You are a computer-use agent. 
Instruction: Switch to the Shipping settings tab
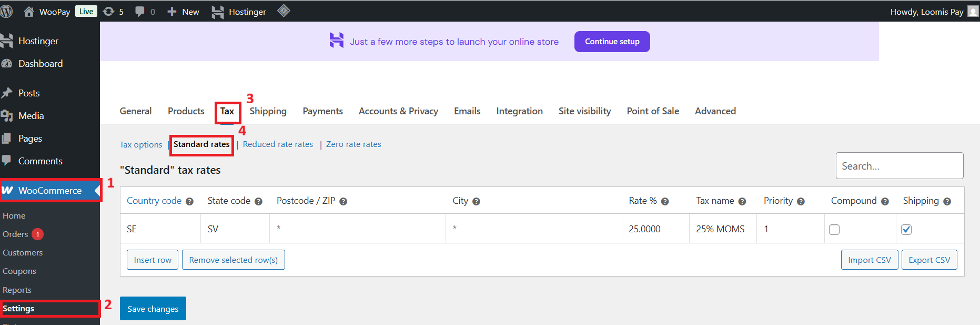coord(268,111)
